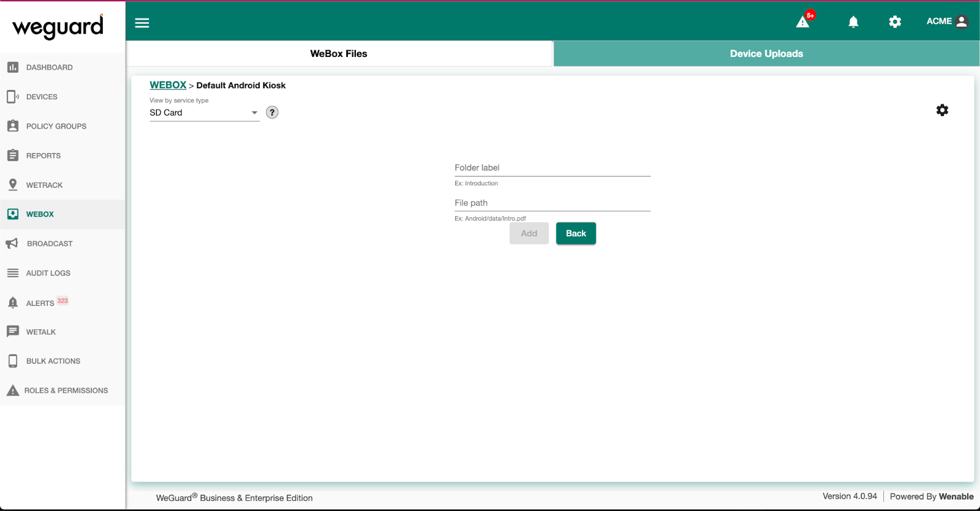Click the WeTalk chat icon
The image size is (980, 511).
(x=13, y=332)
